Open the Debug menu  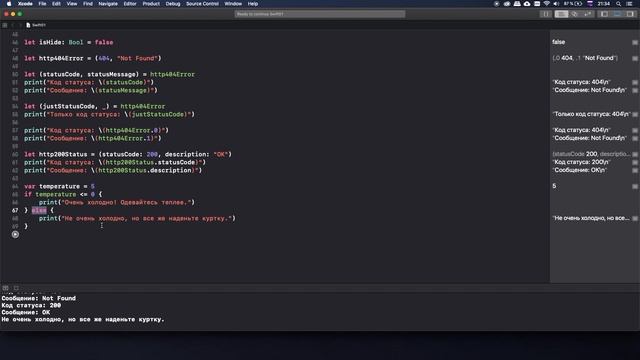pos(173,4)
